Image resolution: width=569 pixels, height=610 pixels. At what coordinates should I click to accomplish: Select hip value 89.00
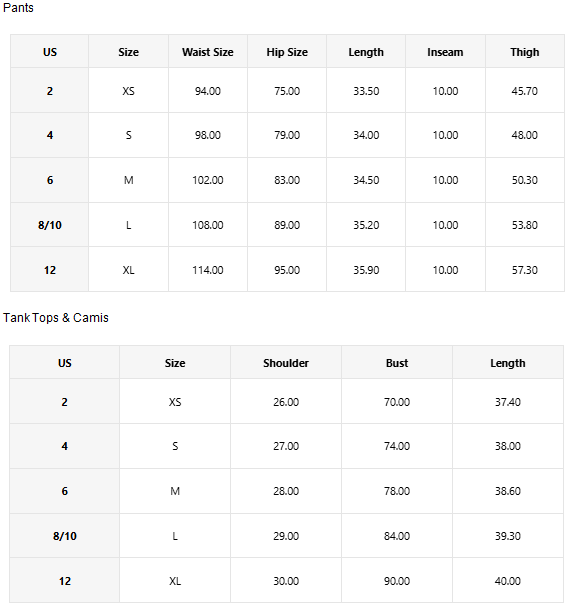[x=287, y=225]
